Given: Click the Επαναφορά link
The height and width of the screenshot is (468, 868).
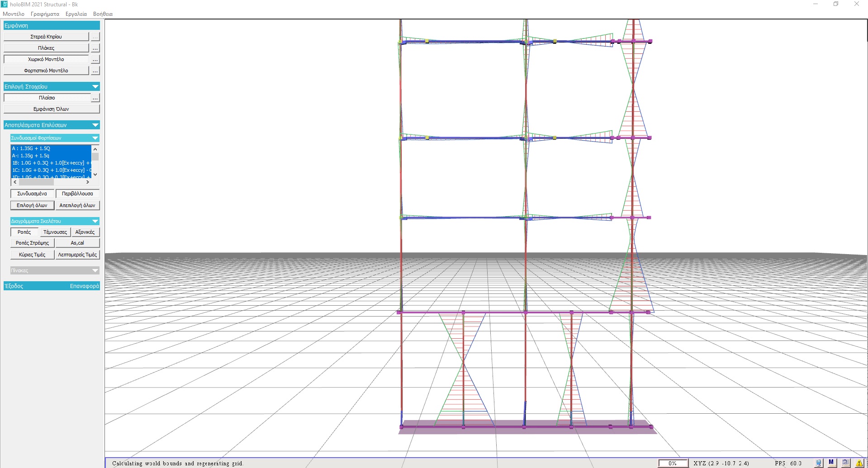Looking at the screenshot, I should (84, 286).
